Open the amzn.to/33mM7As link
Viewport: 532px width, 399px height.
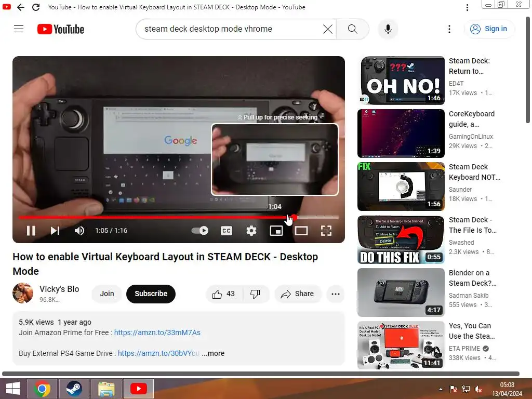157,332
